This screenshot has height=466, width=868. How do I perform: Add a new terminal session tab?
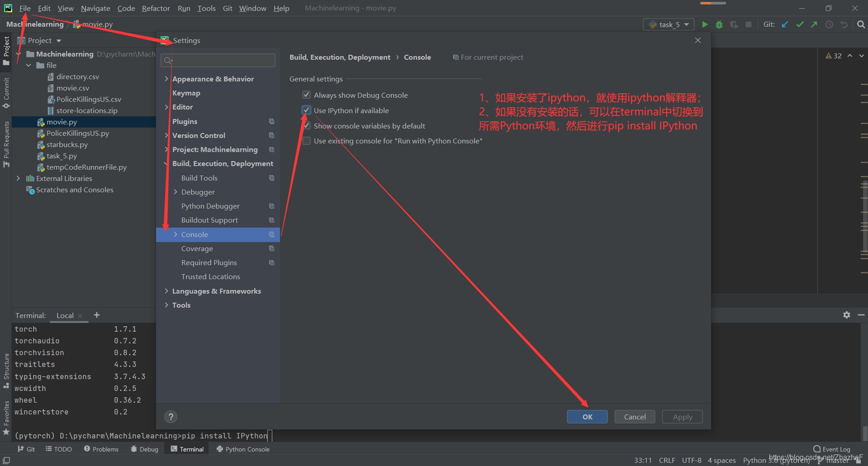click(x=97, y=315)
